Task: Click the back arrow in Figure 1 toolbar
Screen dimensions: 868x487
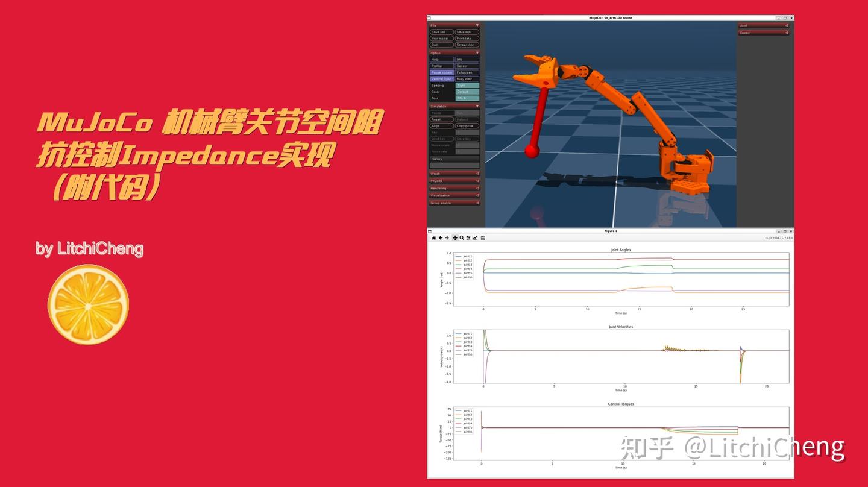Action: pos(440,238)
